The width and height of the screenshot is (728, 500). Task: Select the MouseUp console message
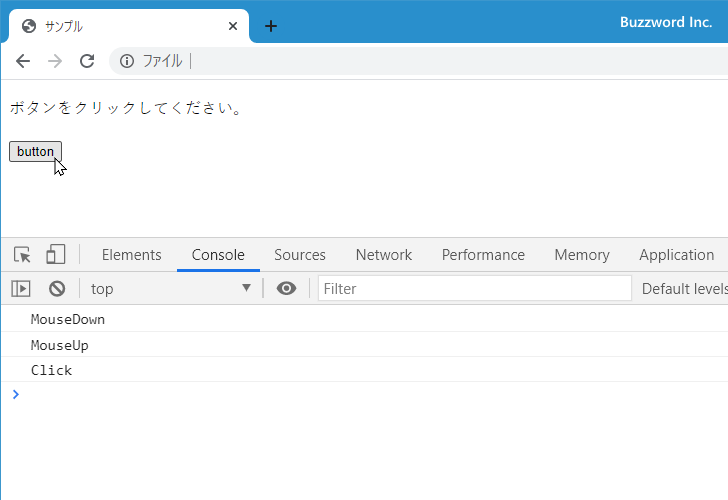pyautogui.click(x=364, y=345)
